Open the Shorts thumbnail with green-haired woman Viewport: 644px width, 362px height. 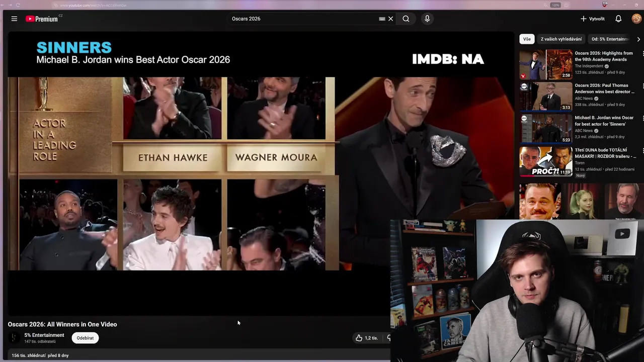coord(582,201)
